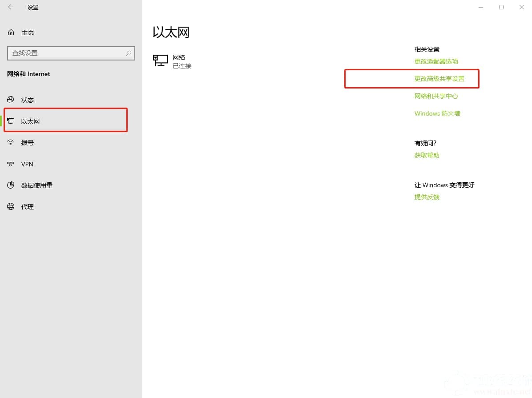
Task: Click the connected network computer icon
Action: (x=160, y=61)
